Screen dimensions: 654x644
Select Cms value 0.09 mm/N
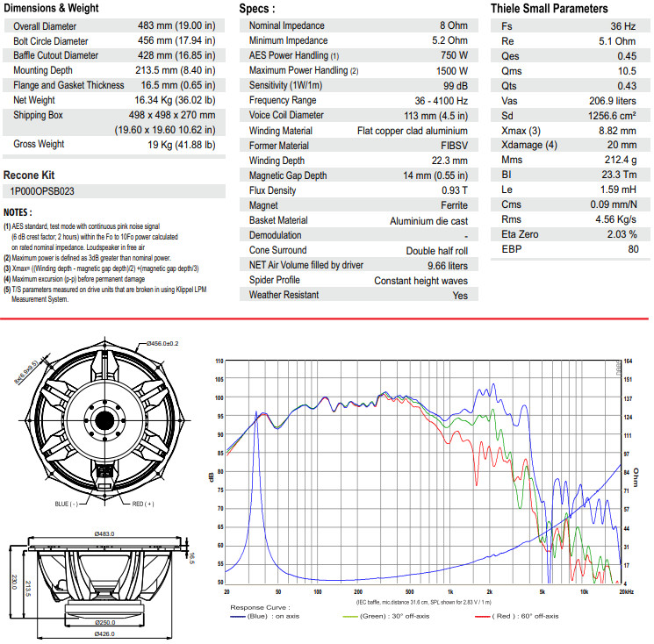(614, 204)
